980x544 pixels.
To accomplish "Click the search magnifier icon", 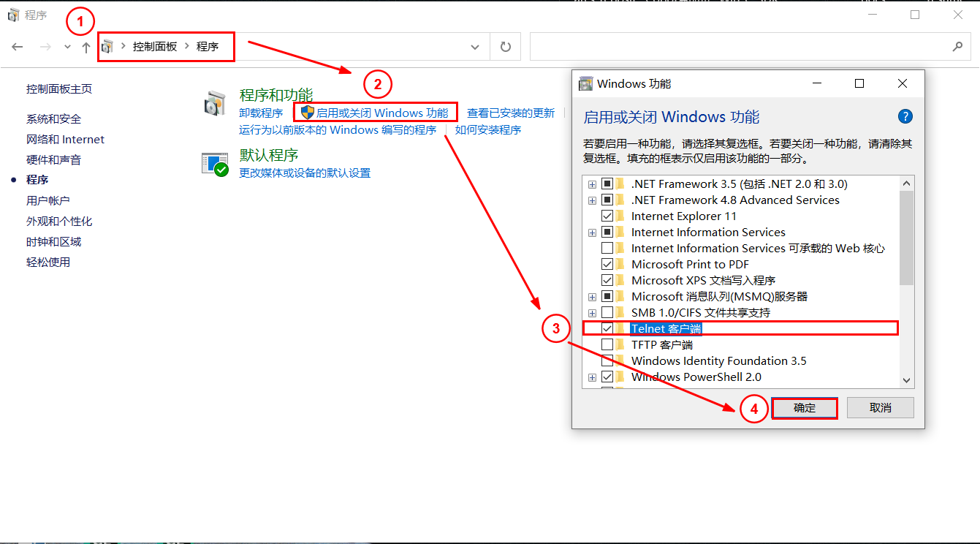I will point(957,47).
